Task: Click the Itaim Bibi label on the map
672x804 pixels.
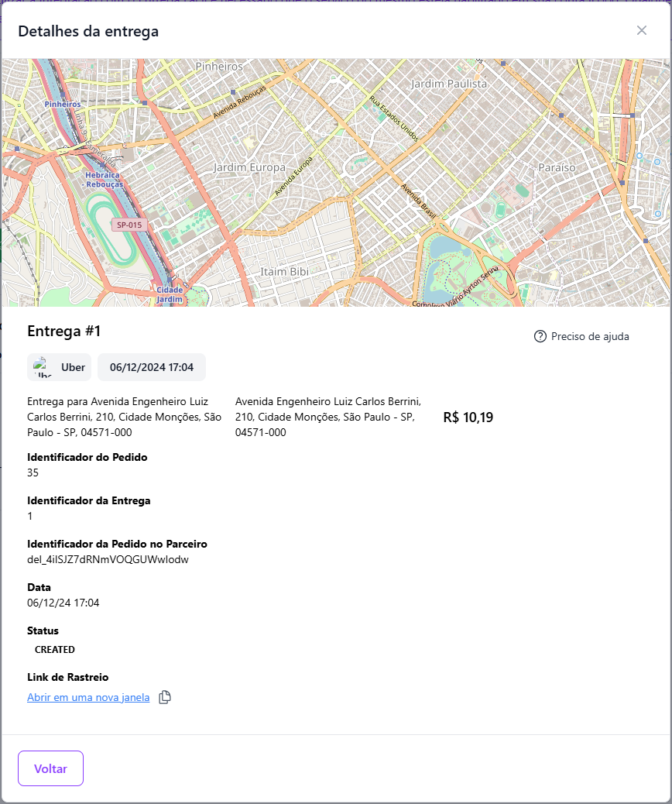Action: coord(284,271)
